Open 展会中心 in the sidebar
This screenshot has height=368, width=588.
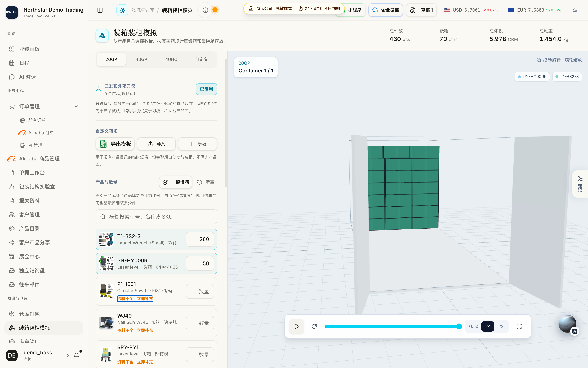click(x=44, y=256)
